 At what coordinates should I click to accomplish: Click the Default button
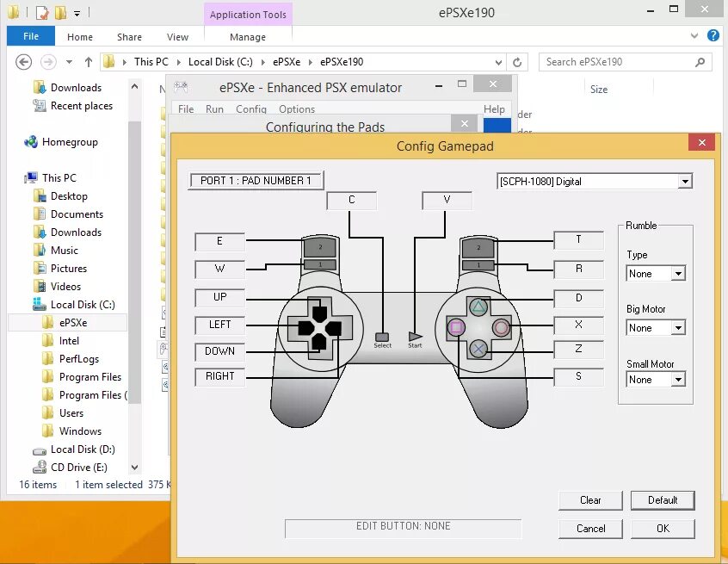pos(663,500)
